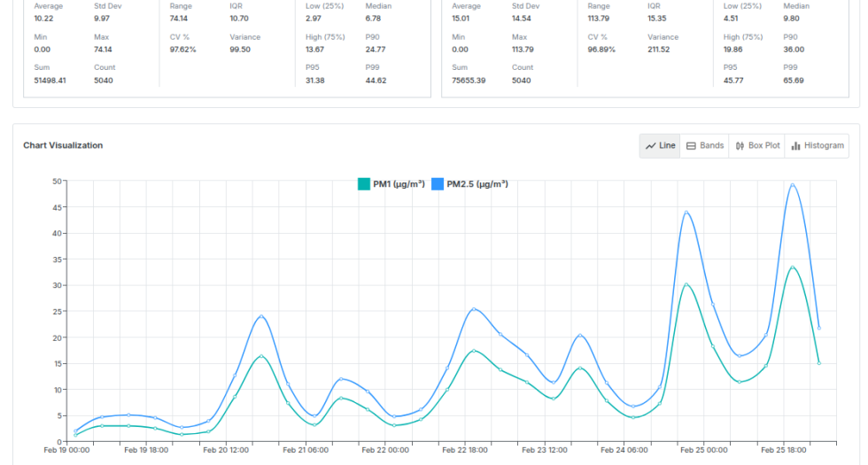Image resolution: width=868 pixels, height=465 pixels.
Task: Click the Chart Visualization heading
Action: [x=63, y=145]
